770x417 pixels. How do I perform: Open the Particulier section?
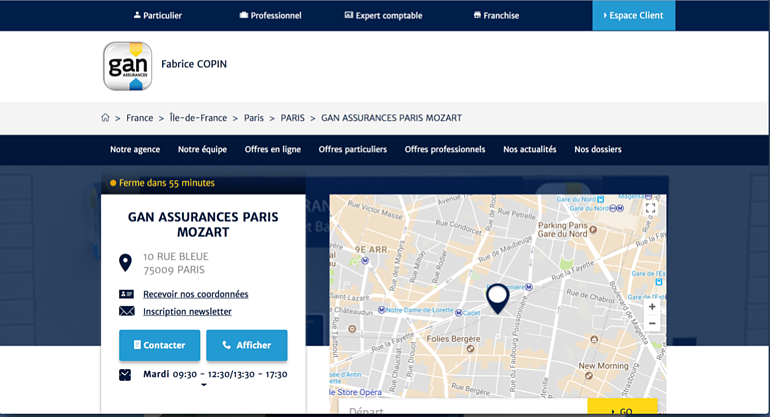tap(158, 15)
